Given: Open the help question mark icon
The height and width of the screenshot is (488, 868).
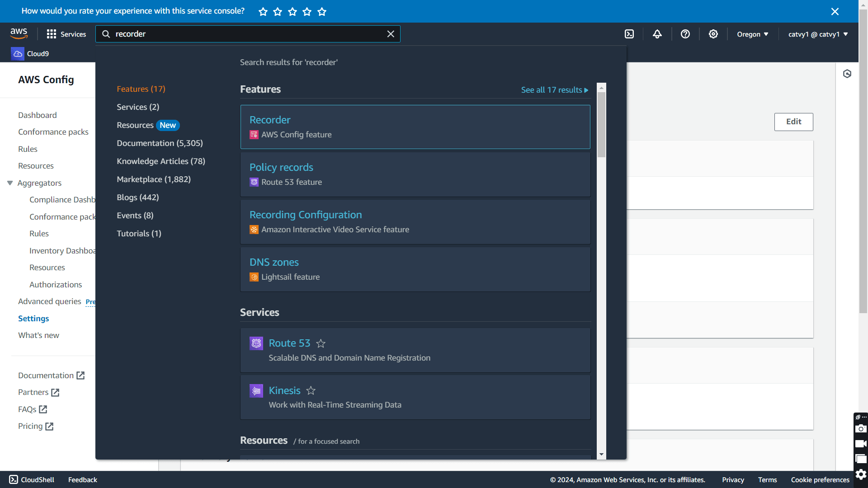Looking at the screenshot, I should point(685,34).
